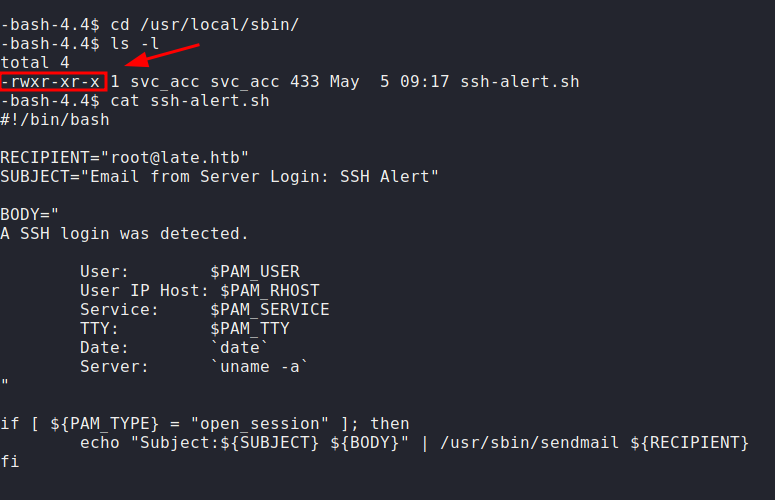Click the SUBJECT variable line

pyautogui.click(x=220, y=176)
